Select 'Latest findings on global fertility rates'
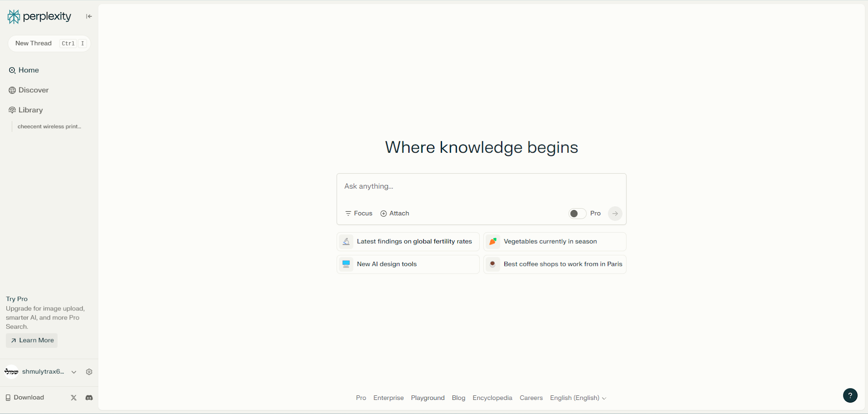The image size is (868, 414). pyautogui.click(x=408, y=242)
